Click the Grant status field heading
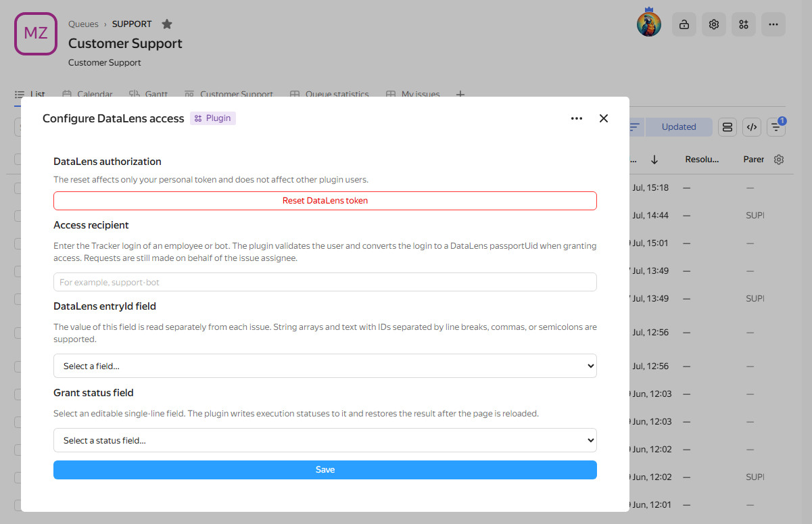 [93, 393]
